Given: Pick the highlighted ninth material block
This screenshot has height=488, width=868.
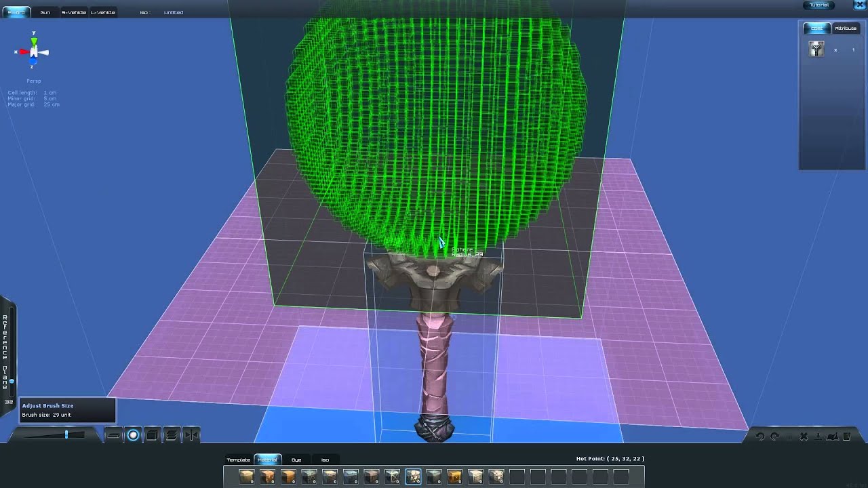Looking at the screenshot, I should click(x=413, y=476).
